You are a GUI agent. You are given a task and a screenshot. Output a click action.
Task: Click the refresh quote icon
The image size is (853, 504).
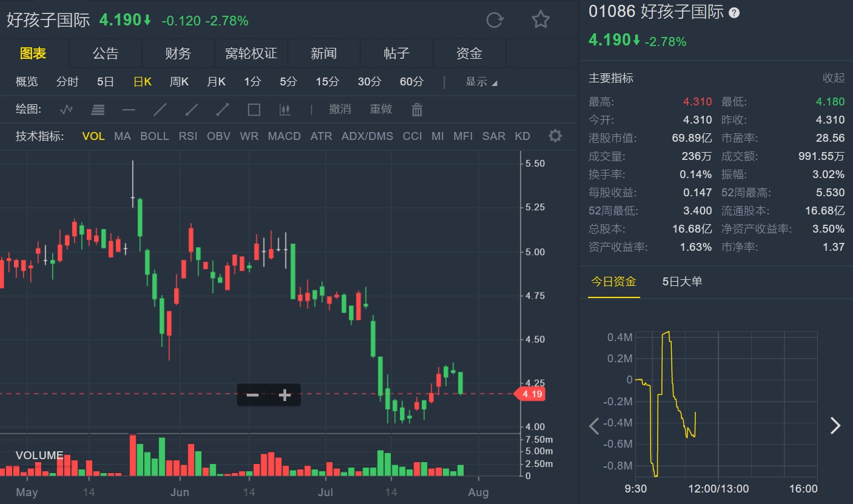[495, 20]
